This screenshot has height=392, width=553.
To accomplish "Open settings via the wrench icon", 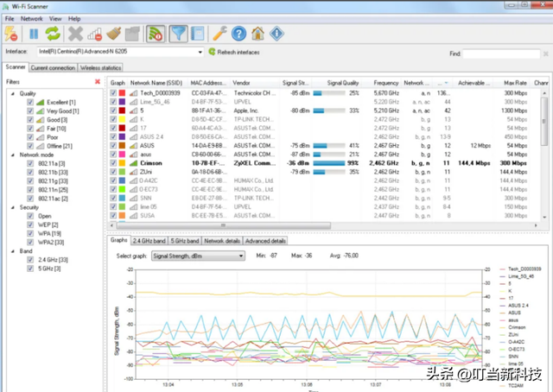I will (219, 34).
